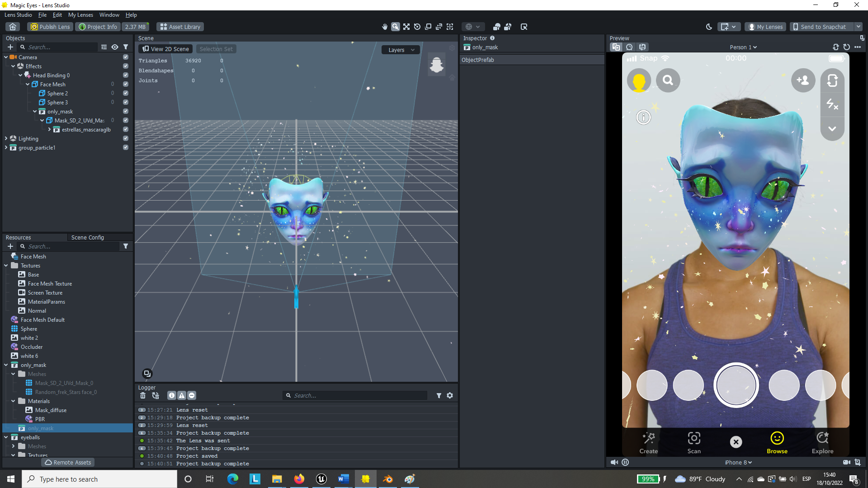Uncheck the group_particle1 checkbox
This screenshot has width=868, height=488.
click(126, 148)
